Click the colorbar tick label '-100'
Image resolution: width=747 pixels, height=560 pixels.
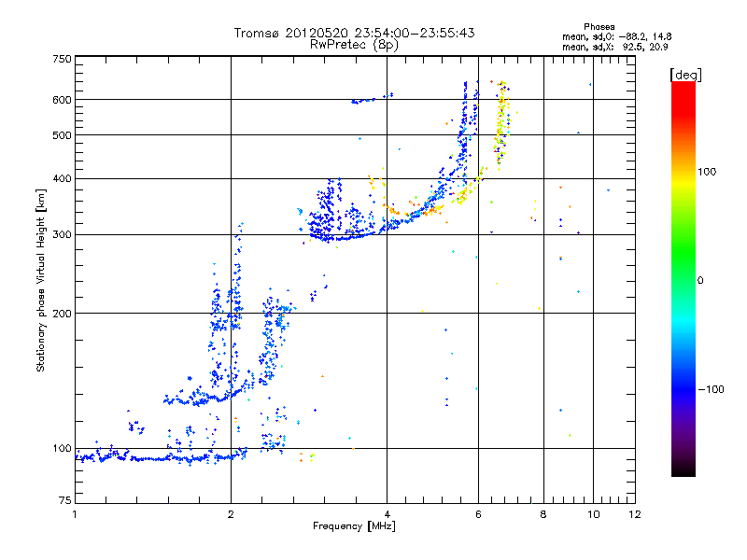click(x=711, y=389)
